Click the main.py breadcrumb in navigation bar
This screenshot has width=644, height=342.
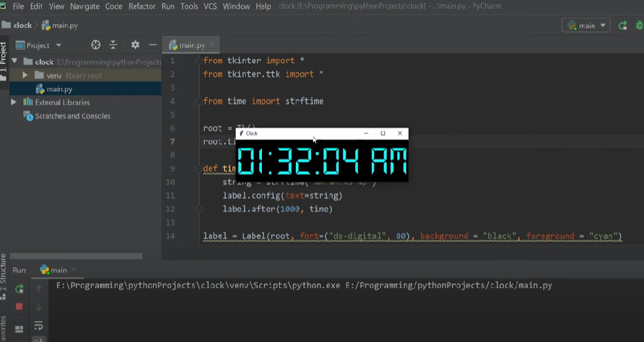[x=60, y=26]
